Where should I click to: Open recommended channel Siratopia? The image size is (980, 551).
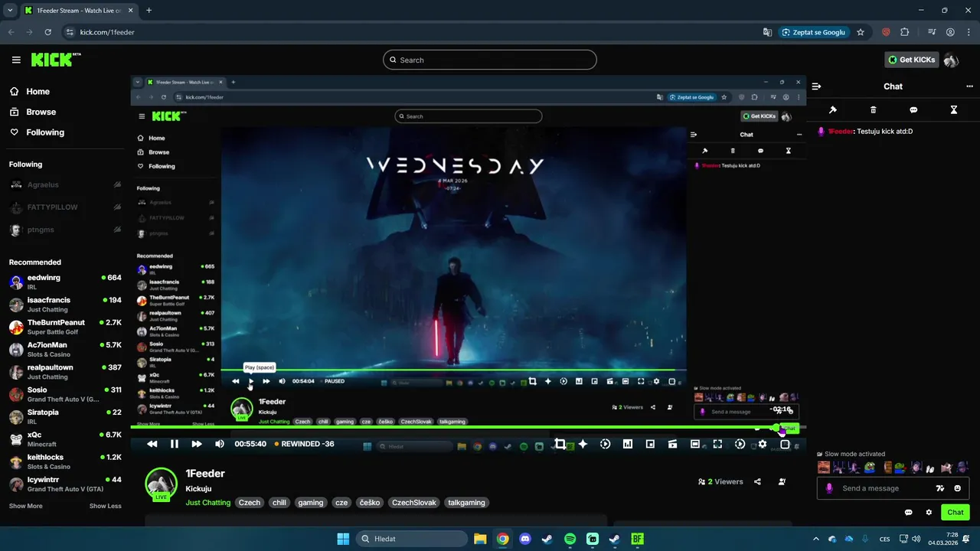pyautogui.click(x=65, y=416)
